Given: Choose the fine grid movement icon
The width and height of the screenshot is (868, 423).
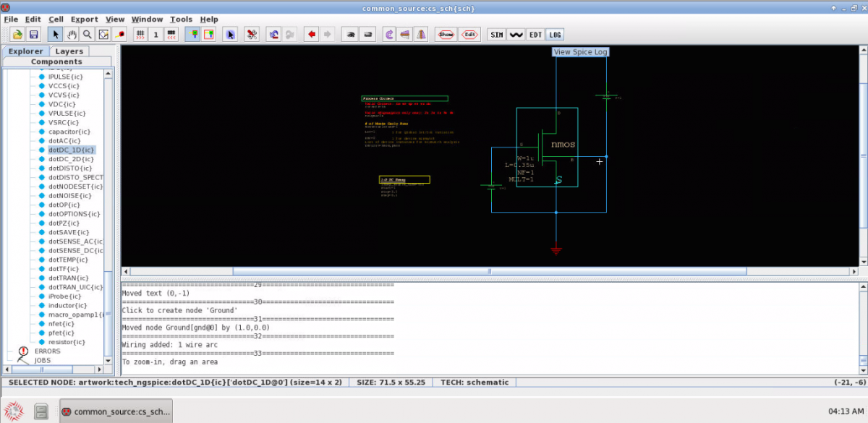Looking at the screenshot, I should pos(172,34).
